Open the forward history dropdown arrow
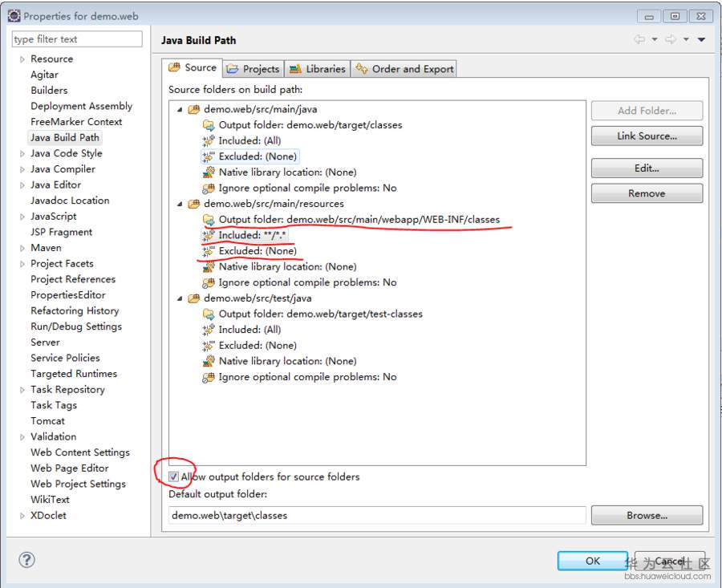Viewport: 722px width, 588px height. pyautogui.click(x=686, y=39)
